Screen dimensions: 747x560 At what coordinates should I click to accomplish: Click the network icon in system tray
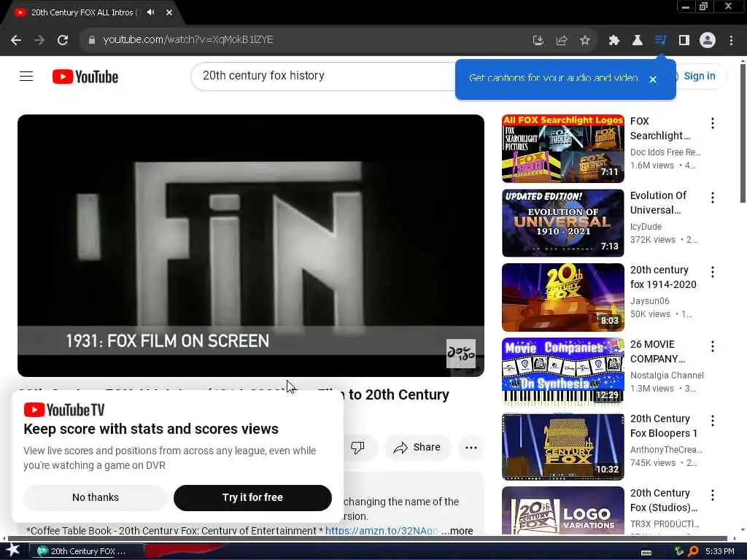pos(679,551)
